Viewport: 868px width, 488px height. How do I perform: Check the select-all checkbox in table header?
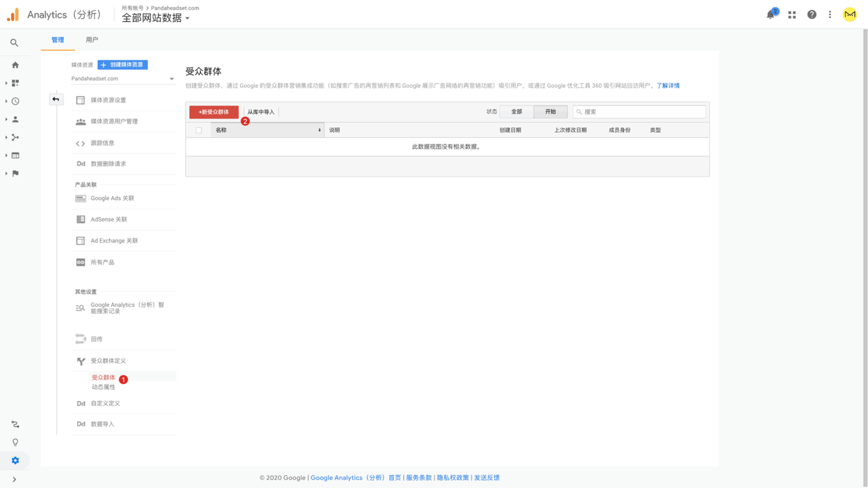199,130
